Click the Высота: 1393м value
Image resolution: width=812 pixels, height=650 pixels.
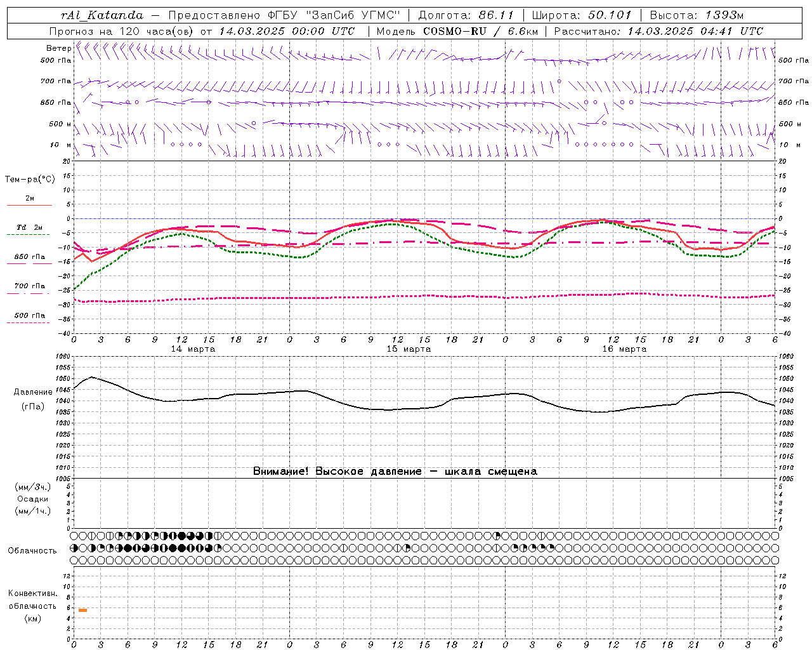tap(697, 15)
